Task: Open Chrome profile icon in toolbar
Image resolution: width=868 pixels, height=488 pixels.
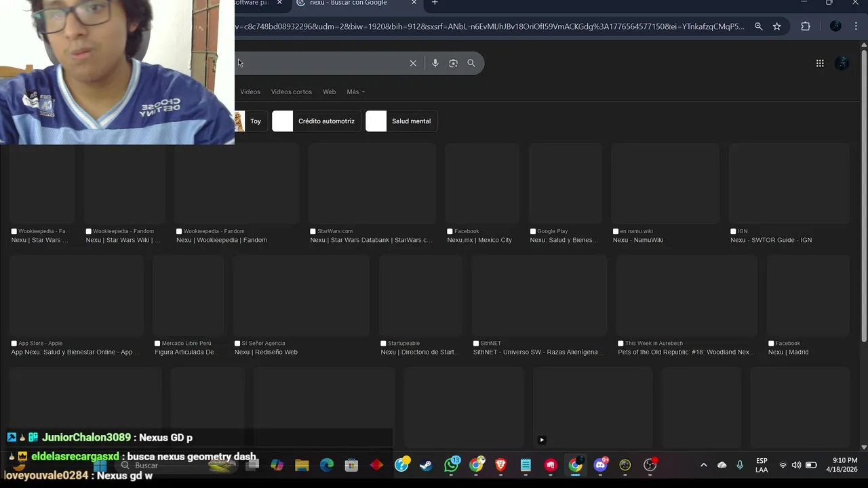Action: [835, 26]
